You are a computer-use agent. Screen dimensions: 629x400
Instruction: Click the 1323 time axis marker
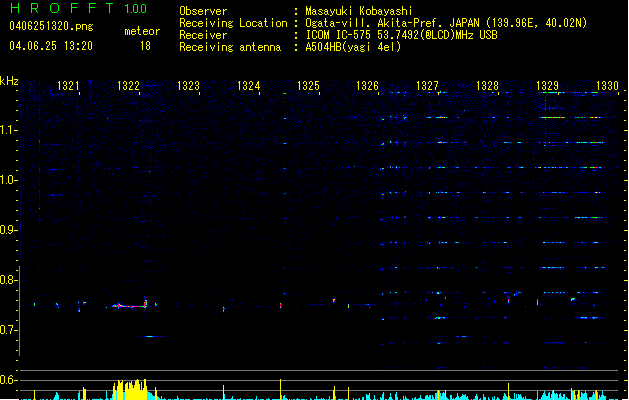[x=188, y=86]
